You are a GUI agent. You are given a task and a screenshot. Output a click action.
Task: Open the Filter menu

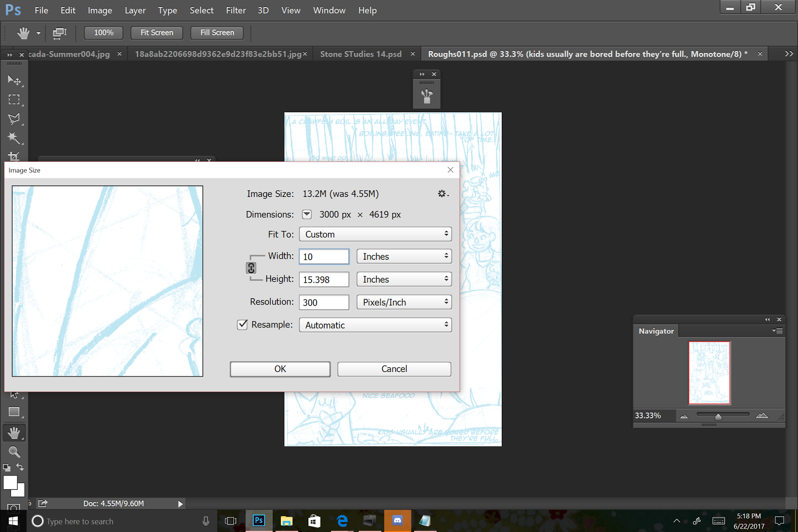pyautogui.click(x=236, y=10)
